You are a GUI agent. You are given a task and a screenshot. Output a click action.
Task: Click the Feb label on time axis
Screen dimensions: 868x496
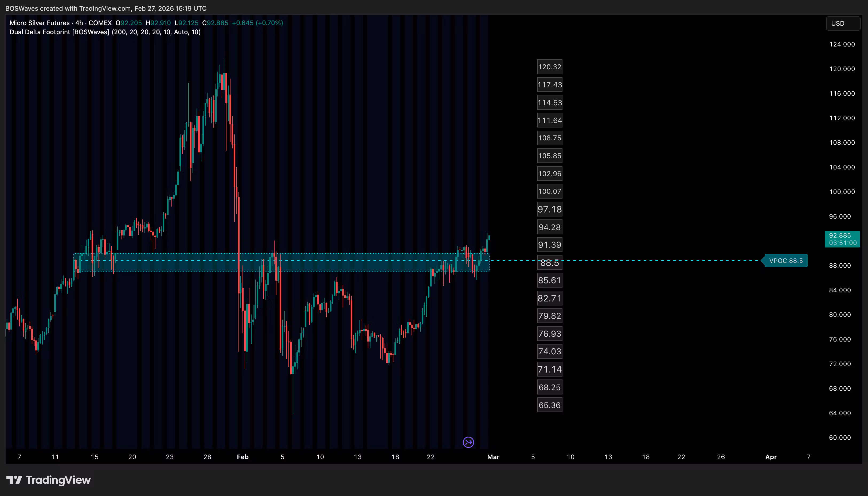(243, 457)
